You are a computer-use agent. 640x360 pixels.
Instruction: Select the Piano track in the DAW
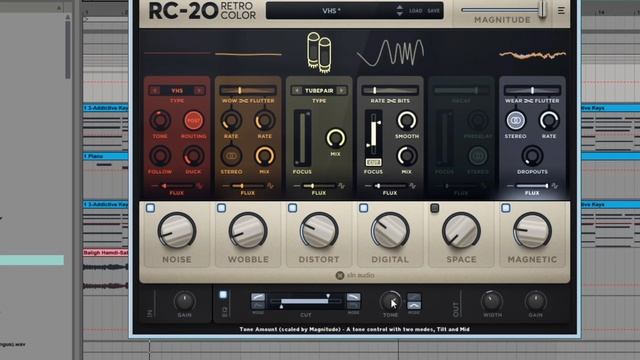tap(105, 156)
